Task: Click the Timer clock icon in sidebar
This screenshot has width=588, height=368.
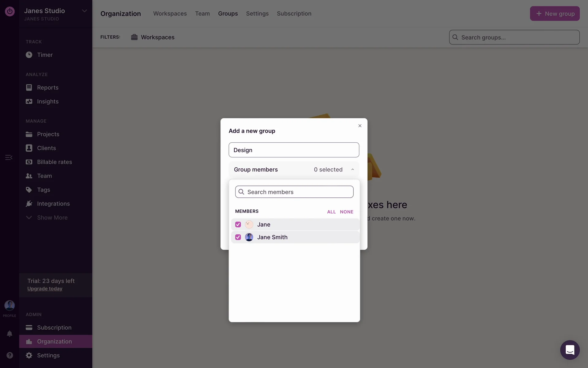Action: click(29, 55)
